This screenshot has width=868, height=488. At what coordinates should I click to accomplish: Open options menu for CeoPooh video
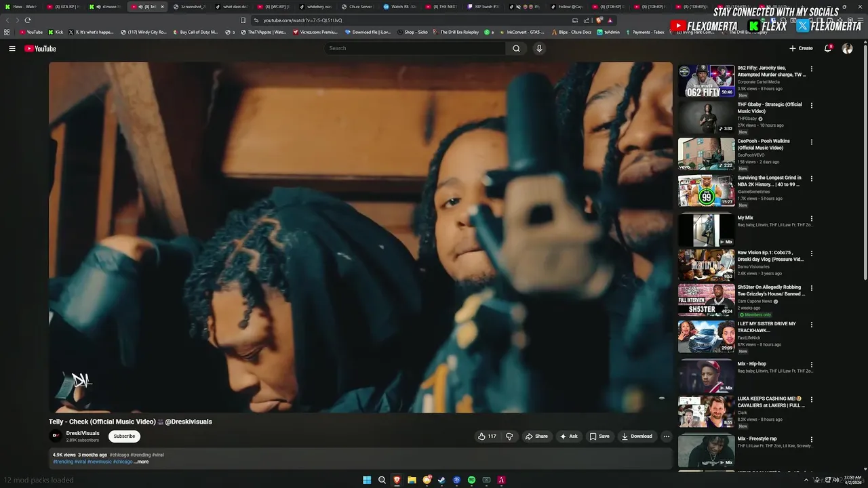click(x=812, y=142)
